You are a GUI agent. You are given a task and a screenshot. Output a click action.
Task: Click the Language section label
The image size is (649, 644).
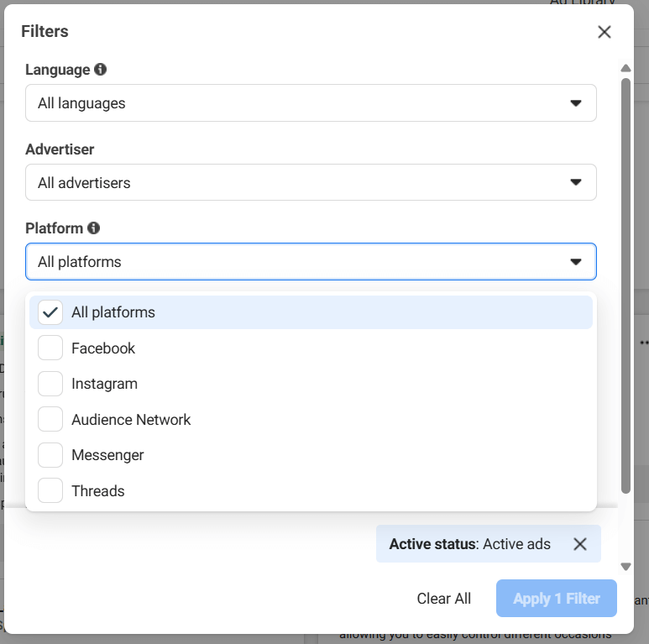58,70
